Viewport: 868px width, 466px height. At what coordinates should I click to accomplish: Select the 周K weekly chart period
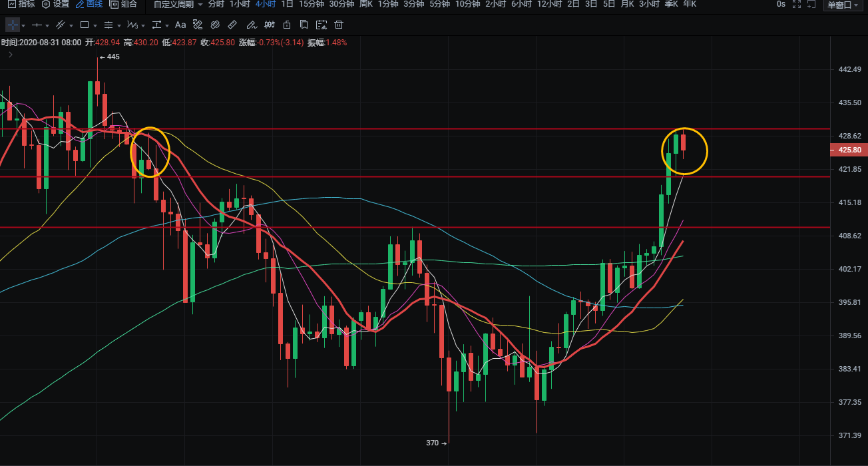(x=365, y=4)
